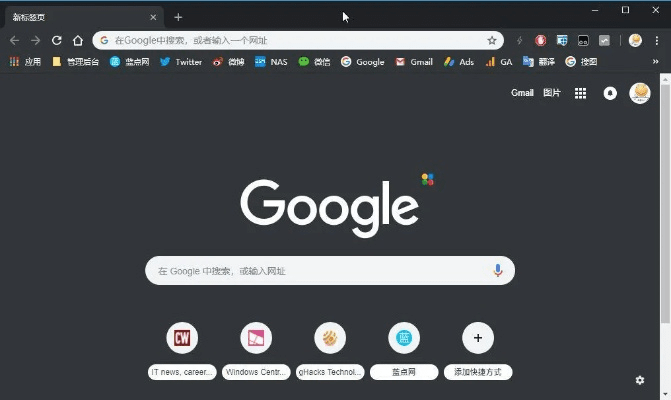The width and height of the screenshot is (671, 400).
Task: Click the 图片 images link
Action: coord(552,93)
